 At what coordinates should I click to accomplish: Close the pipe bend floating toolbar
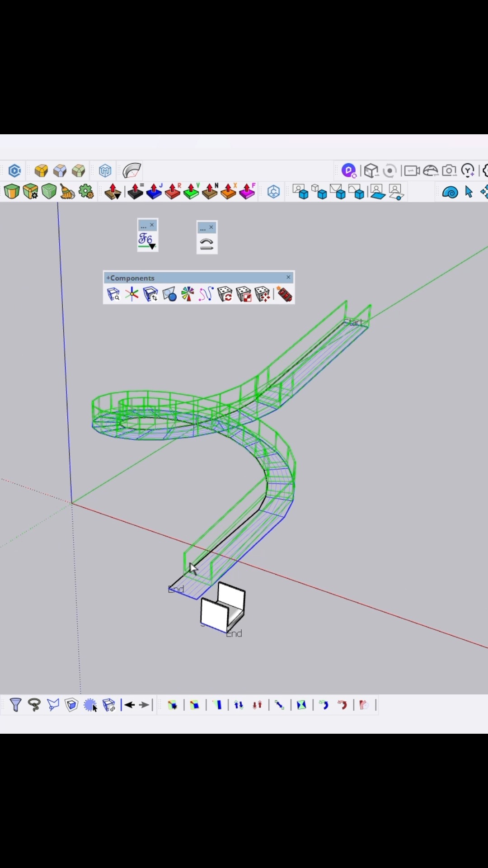tap(211, 227)
